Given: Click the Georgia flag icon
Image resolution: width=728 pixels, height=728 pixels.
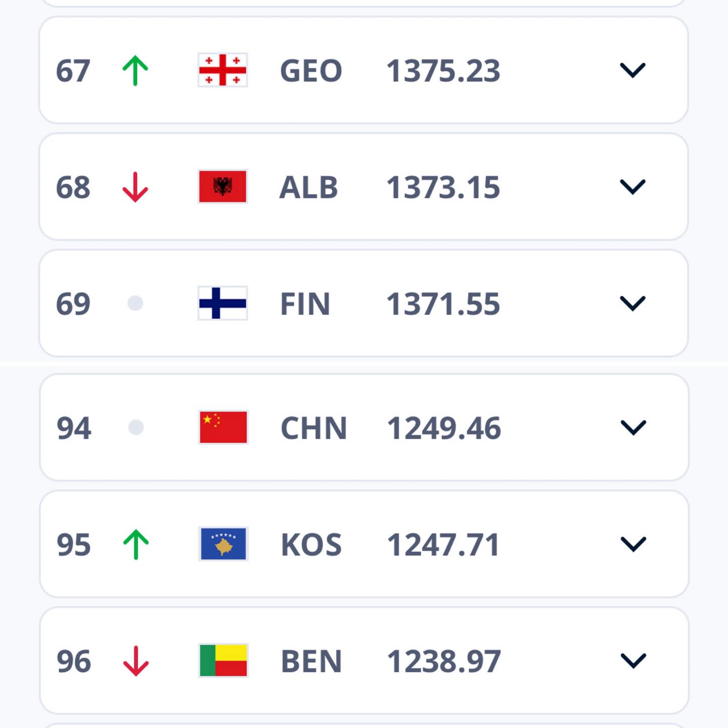Looking at the screenshot, I should tap(222, 70).
